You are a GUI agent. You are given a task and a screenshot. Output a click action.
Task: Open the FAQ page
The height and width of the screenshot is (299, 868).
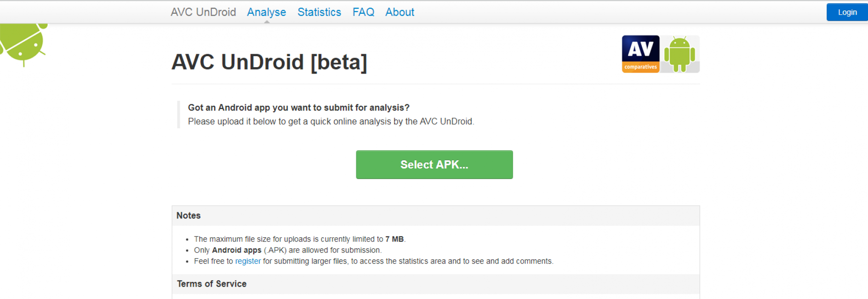click(x=363, y=12)
